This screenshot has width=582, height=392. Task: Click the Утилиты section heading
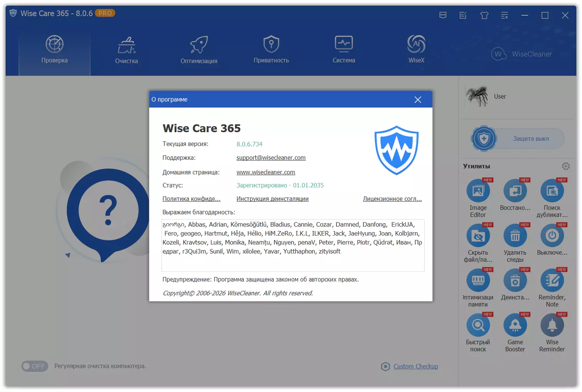[x=476, y=166]
